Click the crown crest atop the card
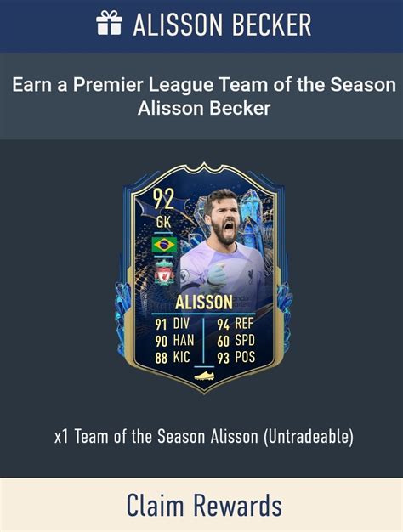Screen dimensions: 403x532 pyautogui.click(x=204, y=167)
